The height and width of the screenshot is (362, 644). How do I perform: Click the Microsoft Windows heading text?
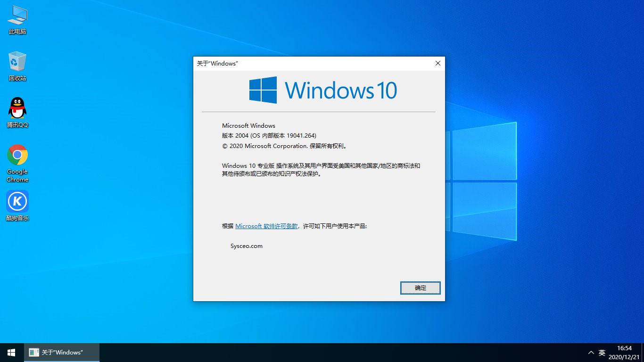248,126
